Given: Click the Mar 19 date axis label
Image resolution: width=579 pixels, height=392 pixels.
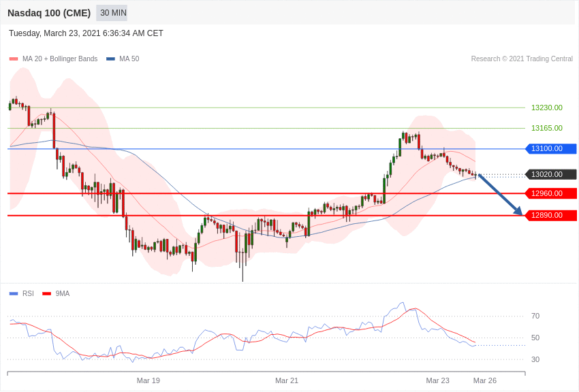Looking at the screenshot, I should (x=148, y=380).
